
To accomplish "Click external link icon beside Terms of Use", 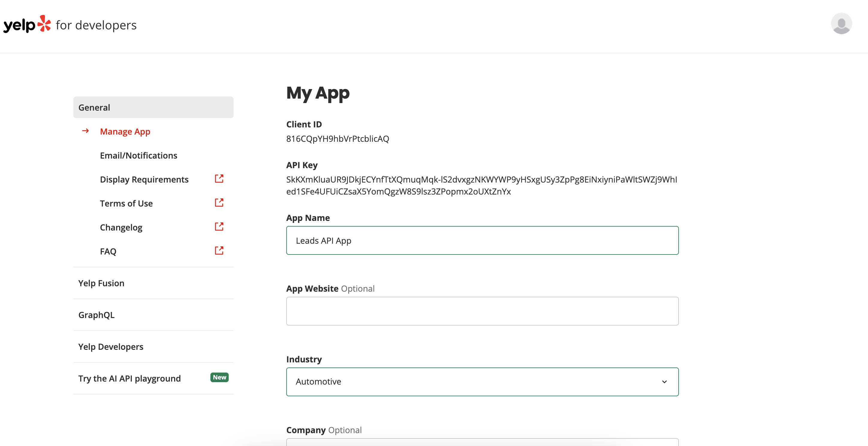I will (219, 202).
